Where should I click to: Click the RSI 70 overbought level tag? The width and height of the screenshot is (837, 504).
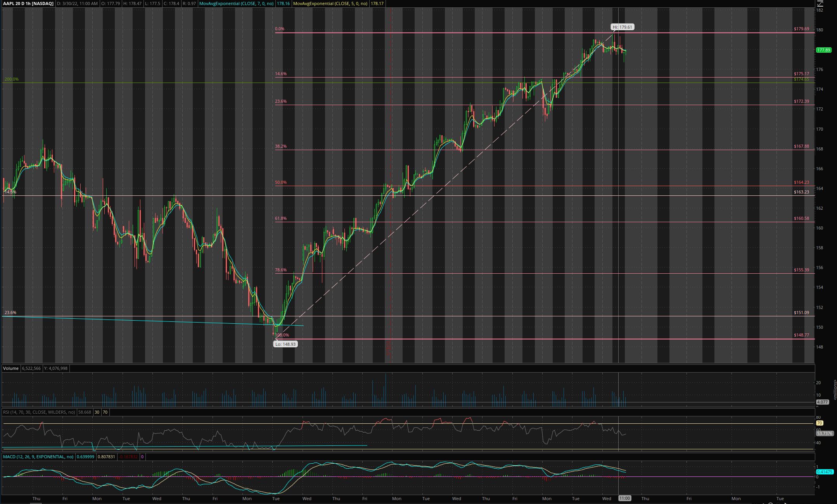pos(820,423)
